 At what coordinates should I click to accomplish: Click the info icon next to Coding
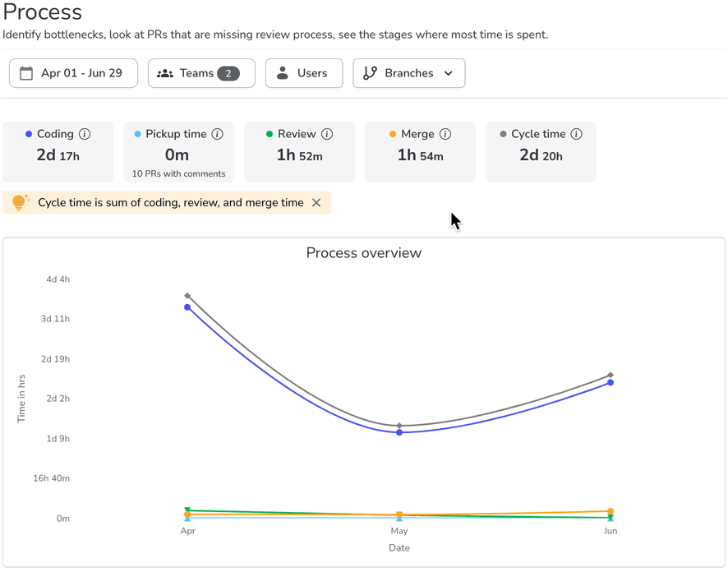pos(85,134)
